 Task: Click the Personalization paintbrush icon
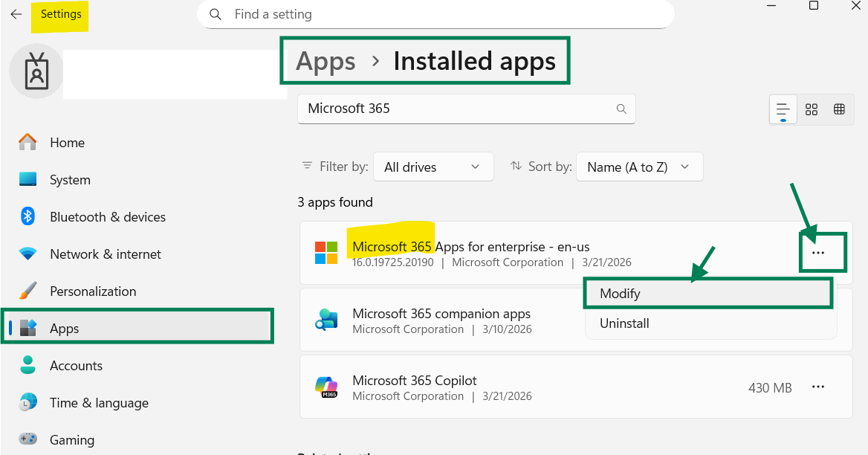point(27,291)
